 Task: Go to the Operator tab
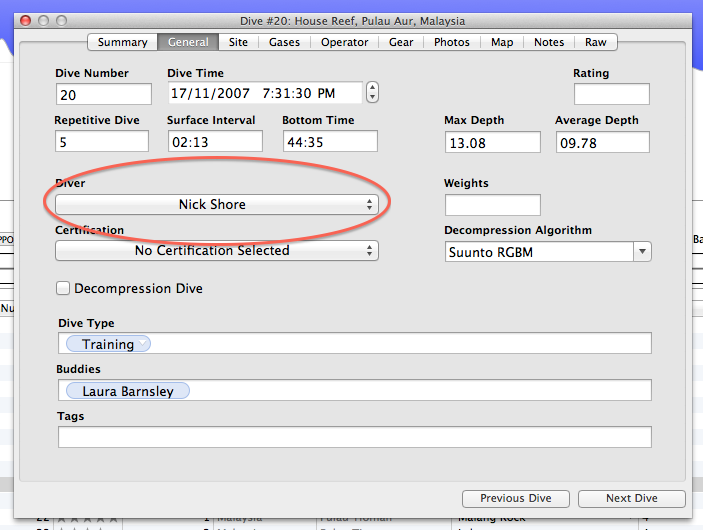tap(344, 42)
